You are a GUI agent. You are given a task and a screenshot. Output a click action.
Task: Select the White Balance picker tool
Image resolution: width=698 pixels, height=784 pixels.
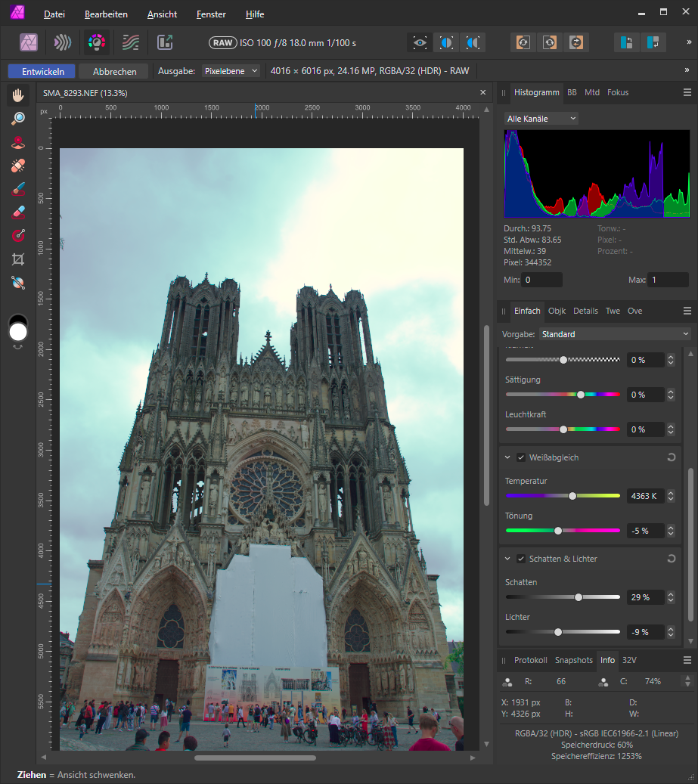(18, 283)
